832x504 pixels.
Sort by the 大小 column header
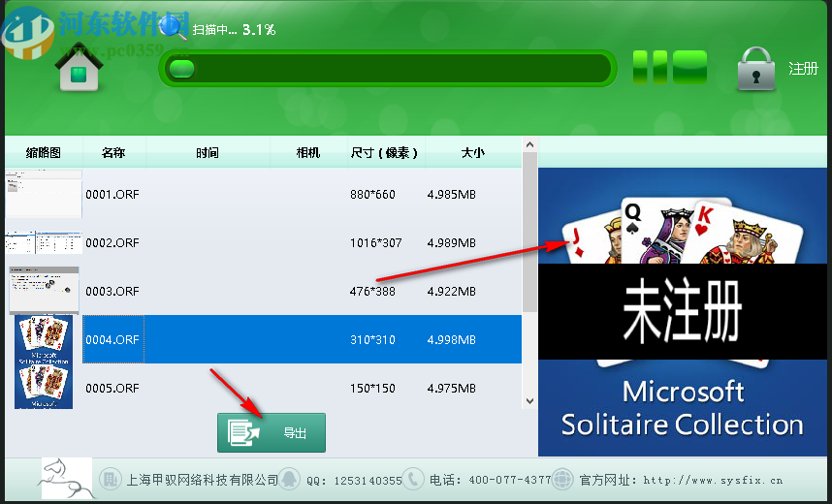pos(473,153)
